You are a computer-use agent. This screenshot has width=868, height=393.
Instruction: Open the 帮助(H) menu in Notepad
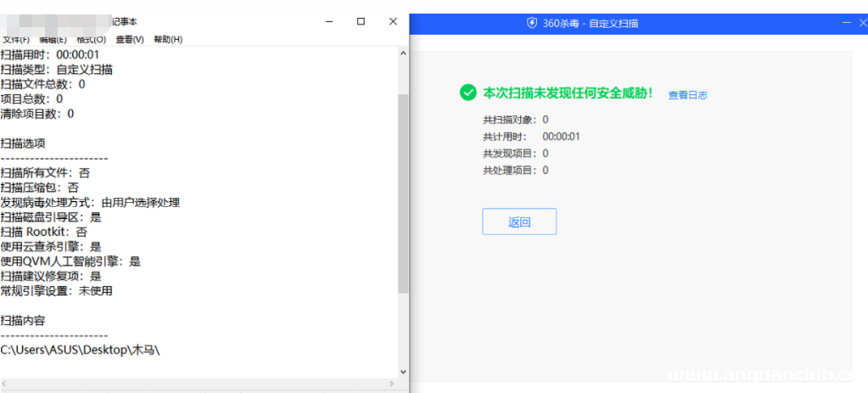coord(168,39)
